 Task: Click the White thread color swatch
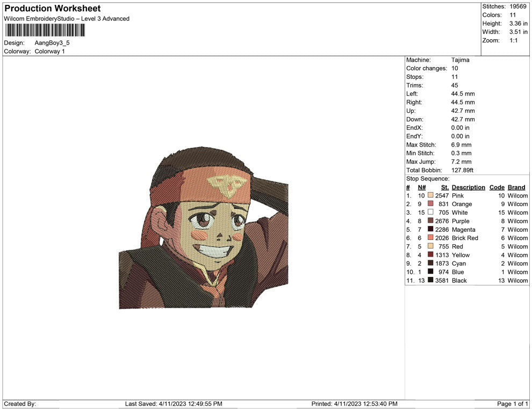[430, 212]
